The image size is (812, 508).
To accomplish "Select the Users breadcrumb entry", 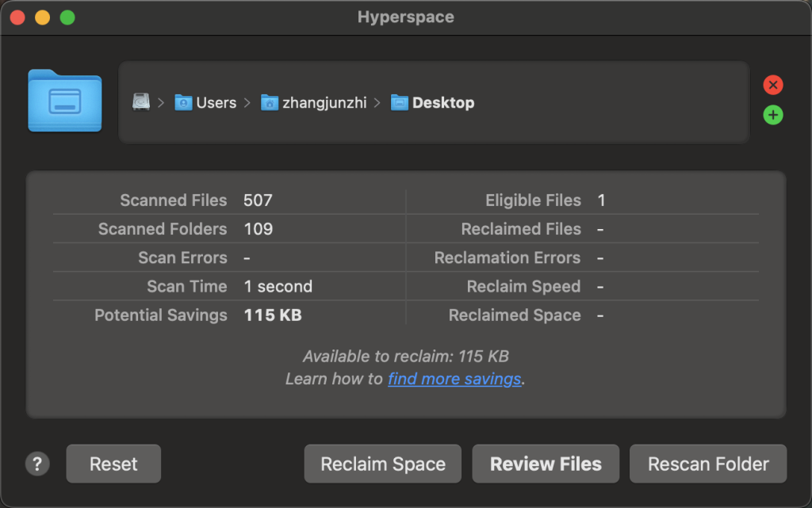I will 215,102.
